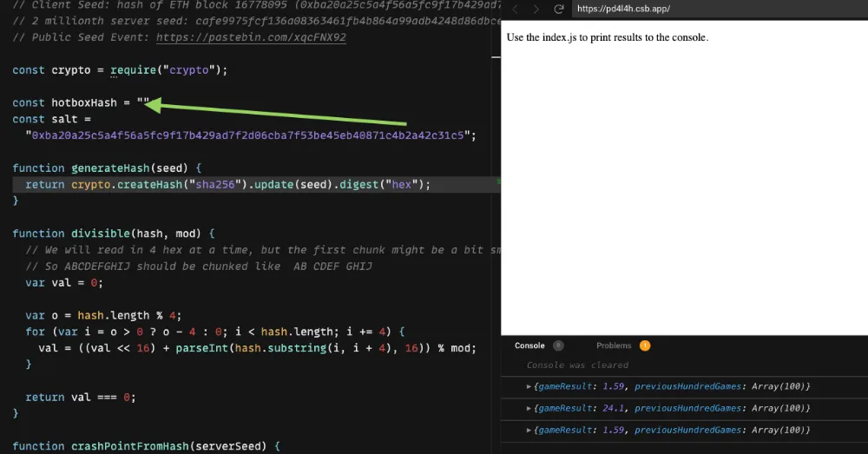868x454 pixels.
Task: Click the "Console was cleared" message
Action: pyautogui.click(x=577, y=365)
